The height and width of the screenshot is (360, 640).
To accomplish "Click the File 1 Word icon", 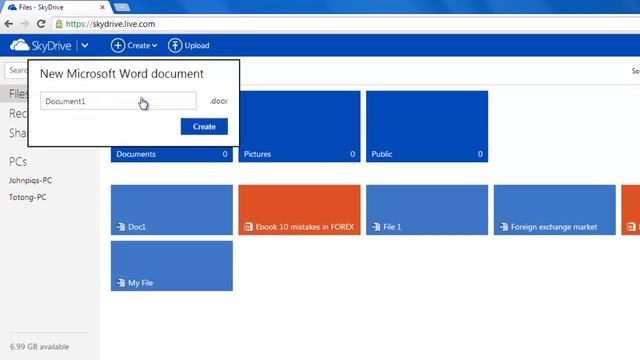I will click(x=376, y=227).
